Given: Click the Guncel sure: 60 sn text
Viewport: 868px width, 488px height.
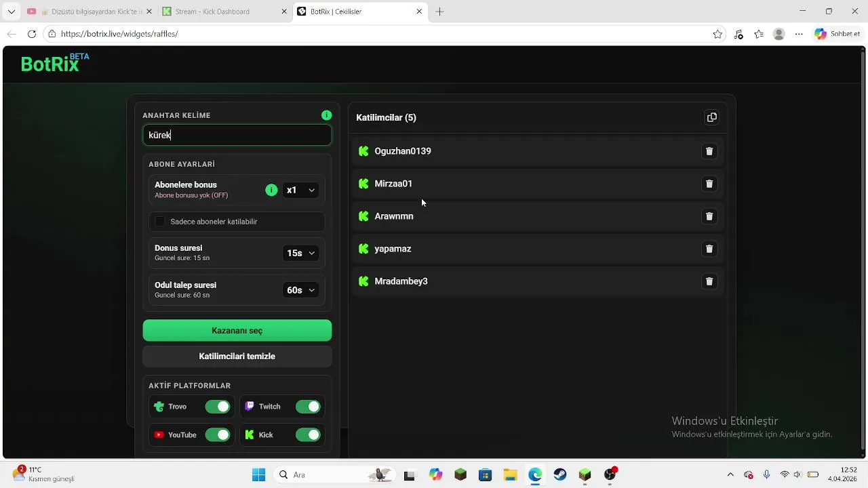Looking at the screenshot, I should coord(182,296).
